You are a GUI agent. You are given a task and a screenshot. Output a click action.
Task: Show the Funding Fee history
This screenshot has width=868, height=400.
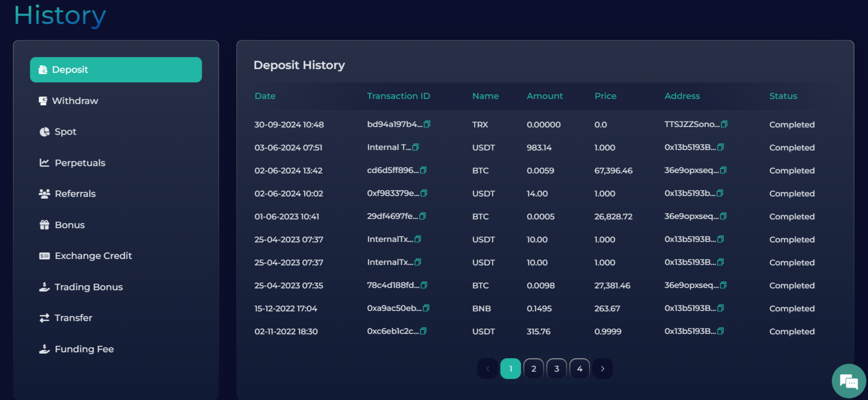tap(84, 349)
